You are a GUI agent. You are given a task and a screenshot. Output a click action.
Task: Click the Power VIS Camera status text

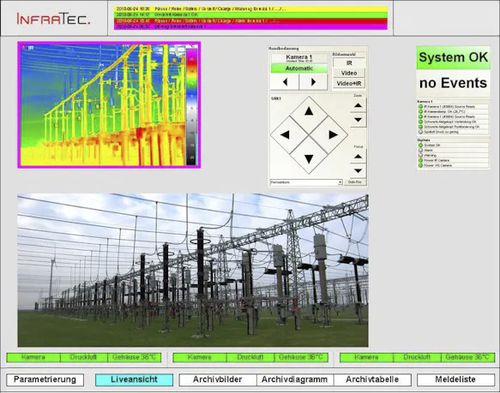coord(438,165)
